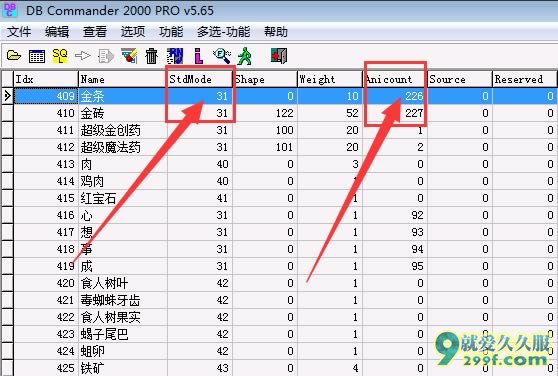Viewport: 558px width, 376px height.
Task: Select the Name cell 金砖
Action: point(123,113)
